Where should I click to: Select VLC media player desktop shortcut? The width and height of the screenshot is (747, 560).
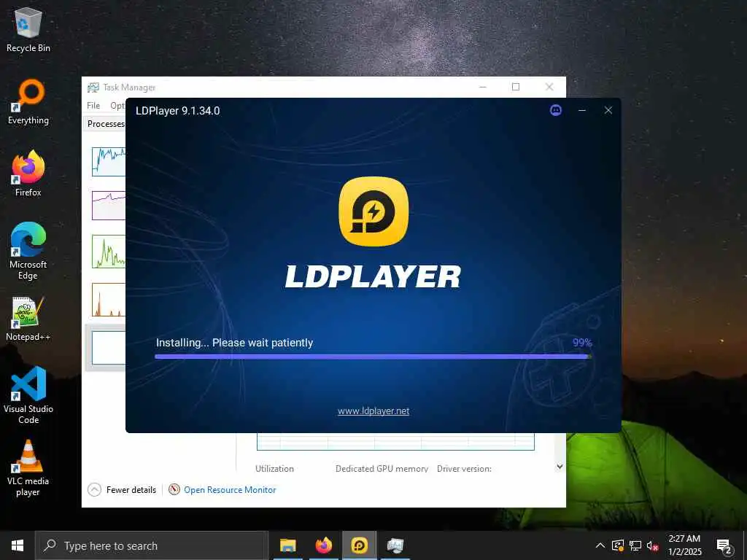pos(28,468)
